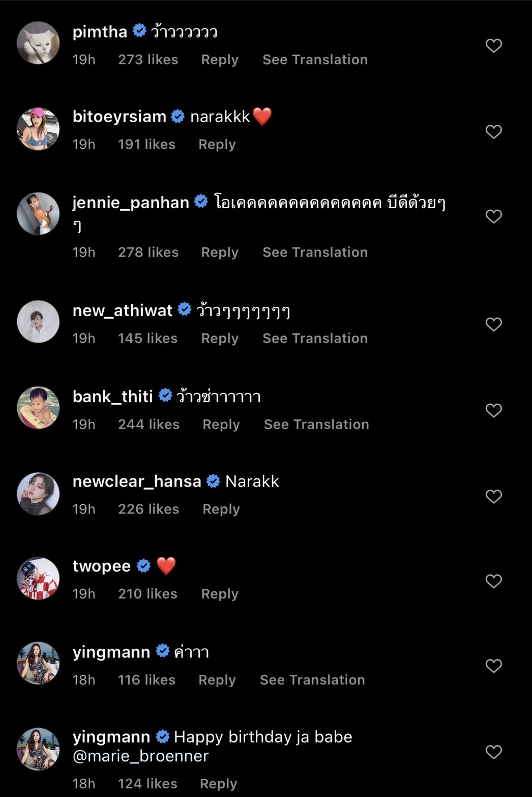This screenshot has height=797, width=532.
Task: Reply to twopee's comment
Action: 220,594
